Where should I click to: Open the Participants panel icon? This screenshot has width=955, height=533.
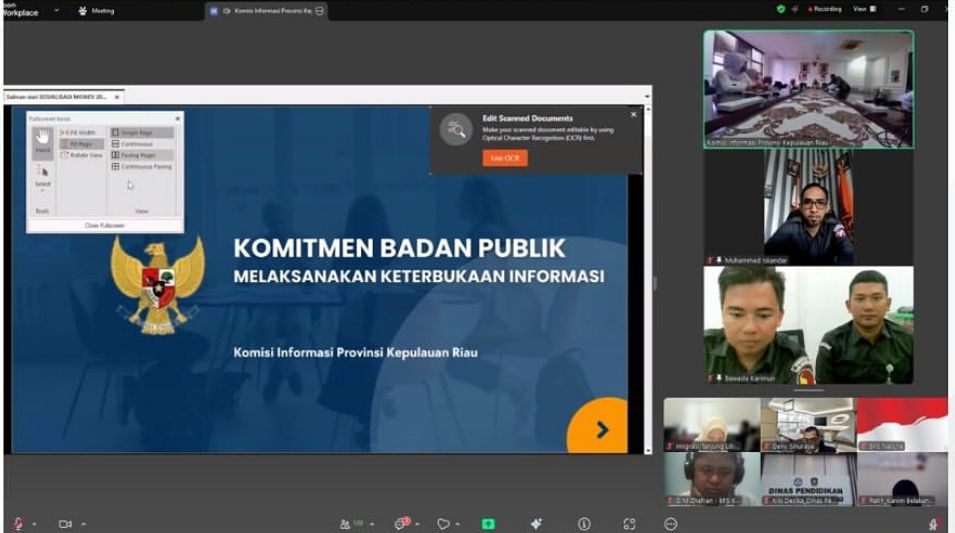(345, 524)
